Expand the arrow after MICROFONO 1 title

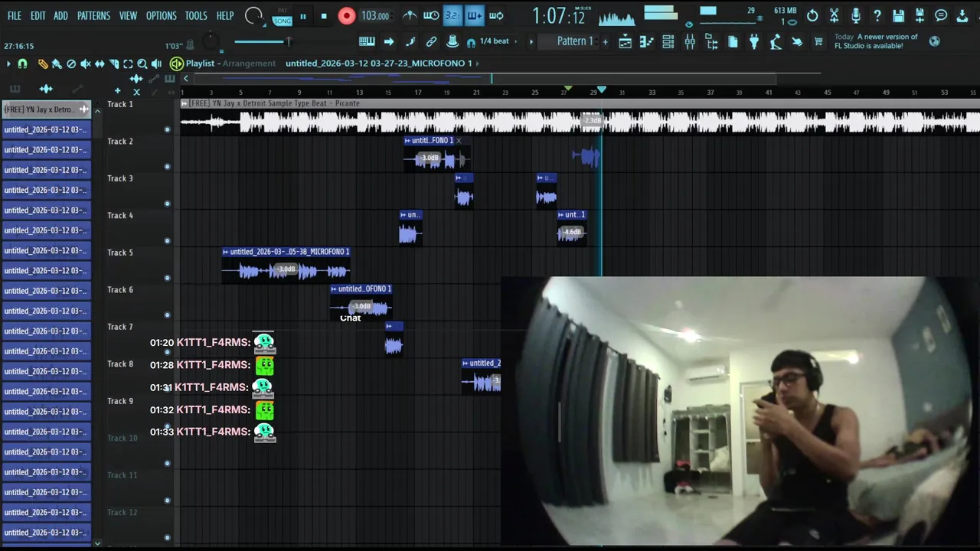pos(478,64)
